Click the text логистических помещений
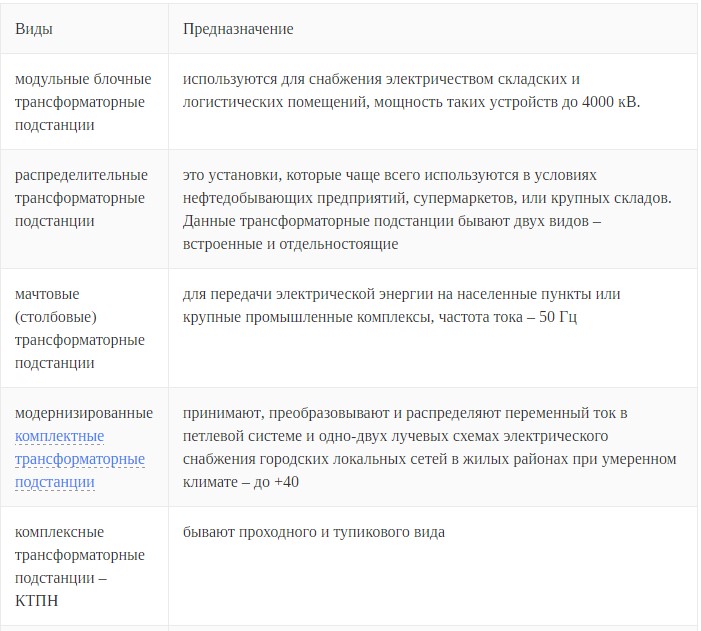This screenshot has height=631, width=701. pyautogui.click(x=270, y=103)
